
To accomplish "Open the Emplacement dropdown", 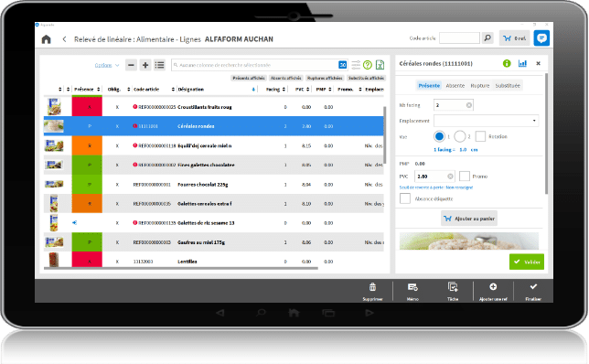I will (486, 121).
